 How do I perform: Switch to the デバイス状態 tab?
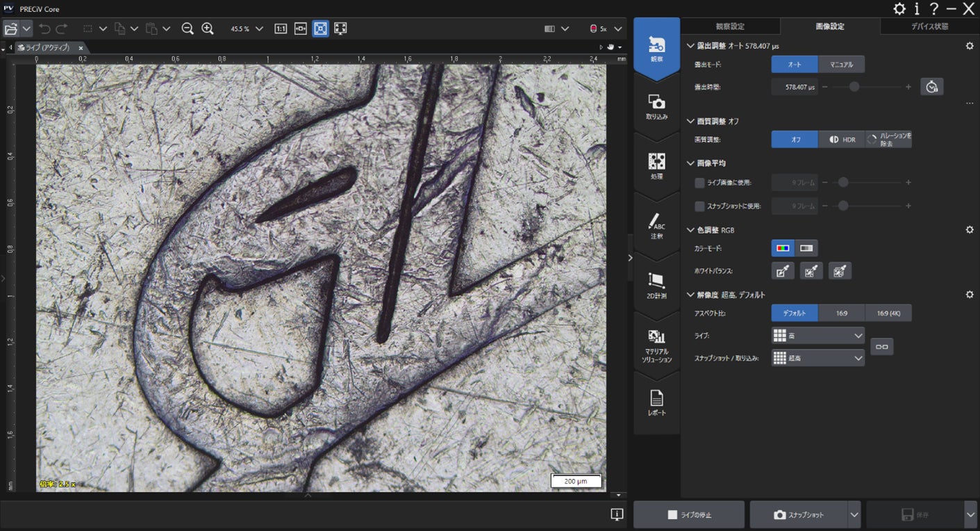(x=930, y=26)
